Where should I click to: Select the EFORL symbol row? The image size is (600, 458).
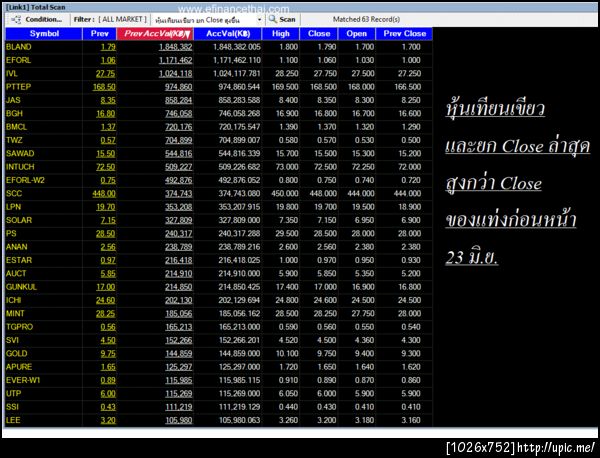point(18,60)
